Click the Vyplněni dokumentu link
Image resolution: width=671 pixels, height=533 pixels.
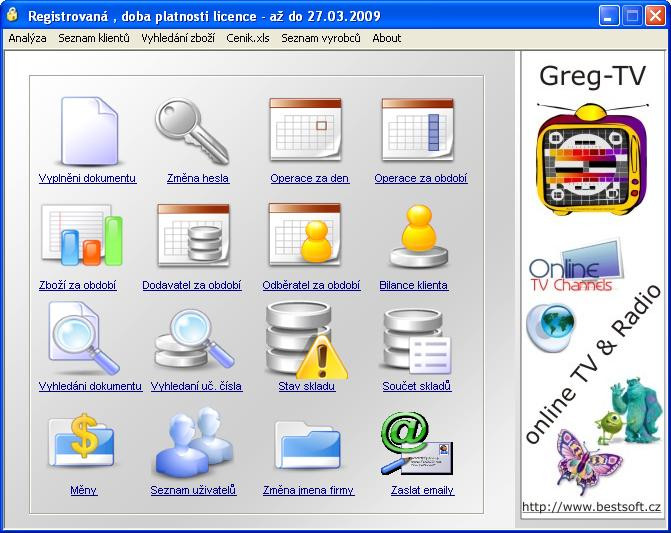tap(87, 178)
